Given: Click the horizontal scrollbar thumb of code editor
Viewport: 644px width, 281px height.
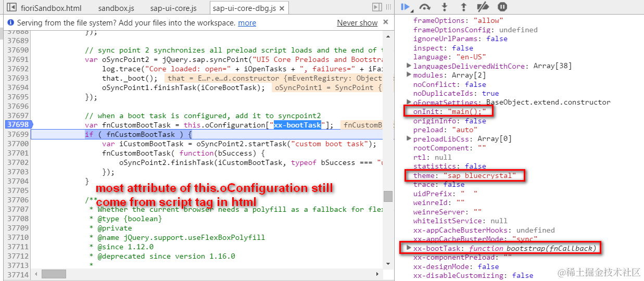Looking at the screenshot, I should (55, 274).
